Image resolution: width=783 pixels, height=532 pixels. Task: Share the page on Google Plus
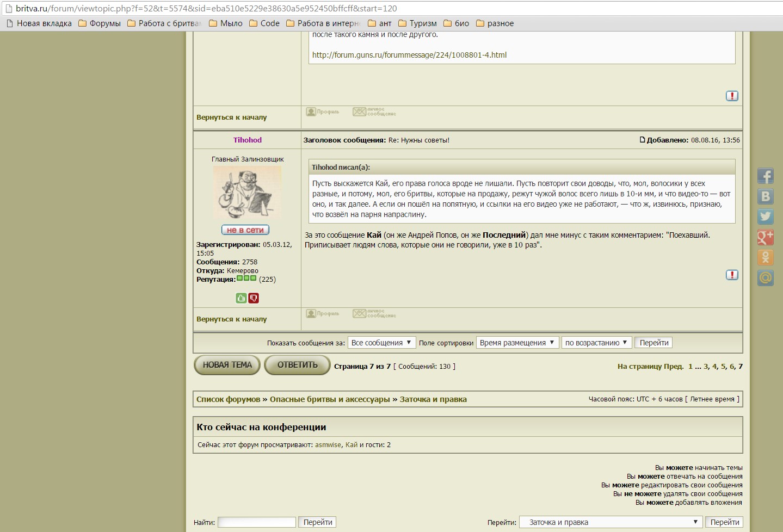coord(765,237)
